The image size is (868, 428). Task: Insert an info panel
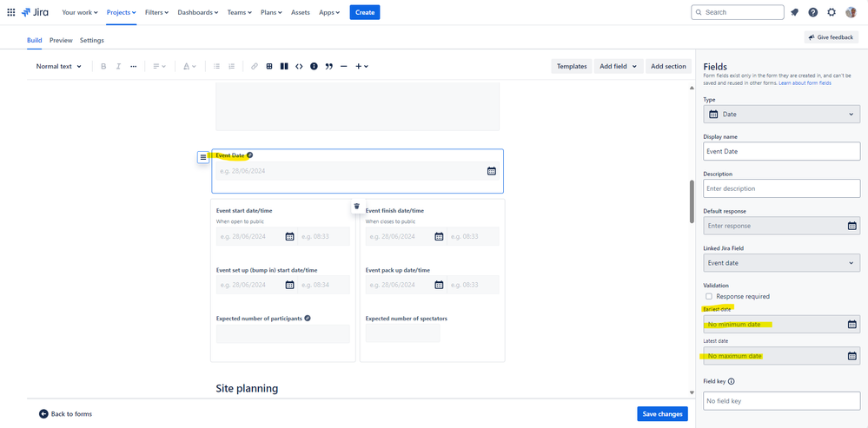pyautogui.click(x=314, y=66)
